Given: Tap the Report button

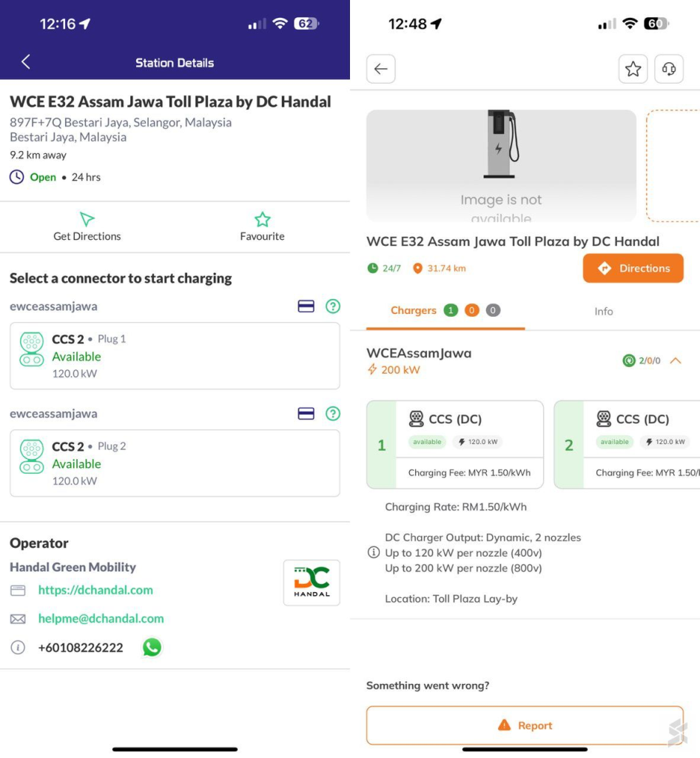Looking at the screenshot, I should [525, 725].
